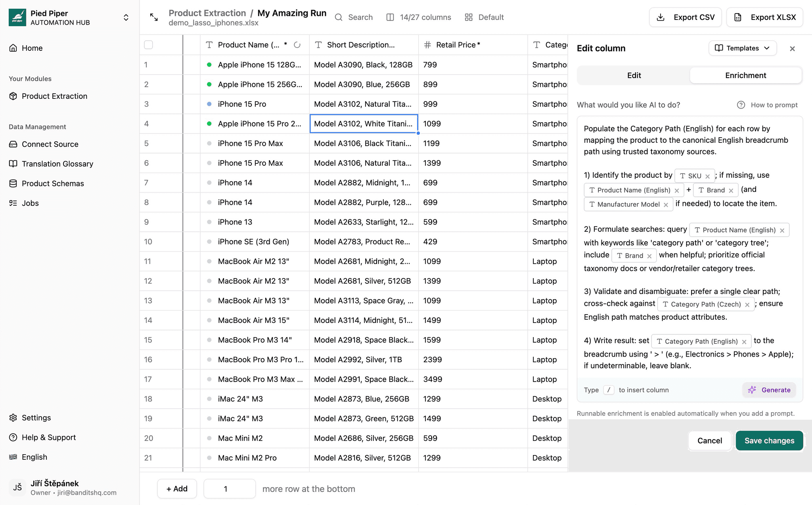This screenshot has width=812, height=505.
Task: Open the Templates dropdown
Action: click(742, 48)
